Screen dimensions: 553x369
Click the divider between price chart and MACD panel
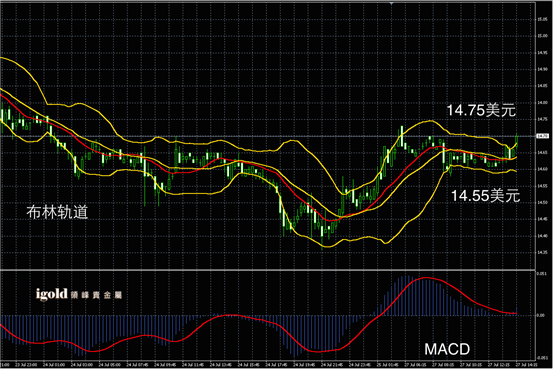pos(268,270)
